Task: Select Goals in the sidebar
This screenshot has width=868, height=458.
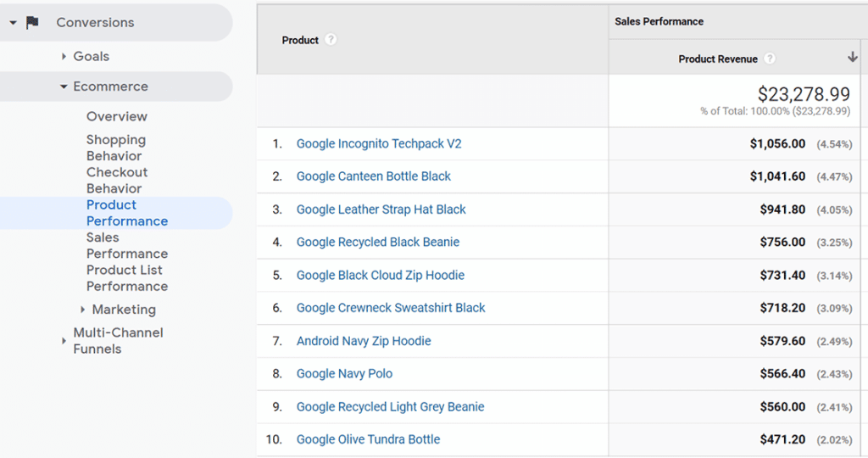Action: 92,57
